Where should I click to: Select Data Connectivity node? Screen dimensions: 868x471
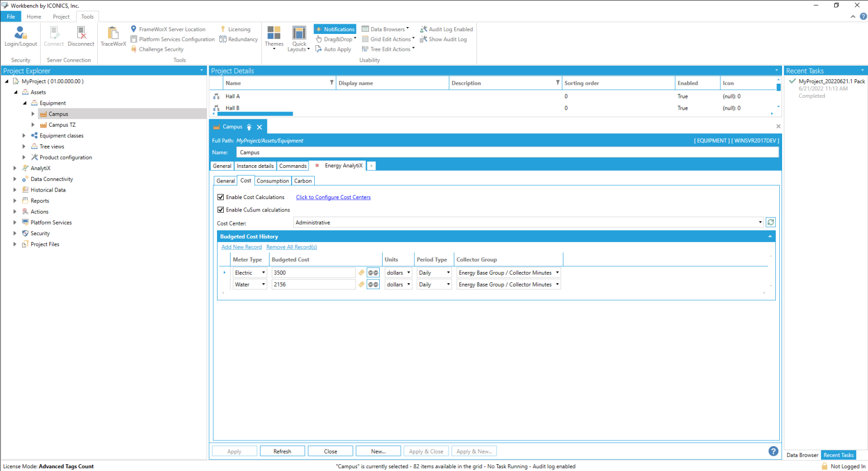point(51,179)
